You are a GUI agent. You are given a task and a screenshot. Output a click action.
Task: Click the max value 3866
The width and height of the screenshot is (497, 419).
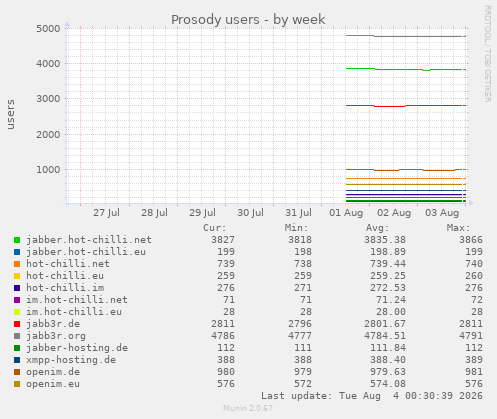click(x=471, y=240)
